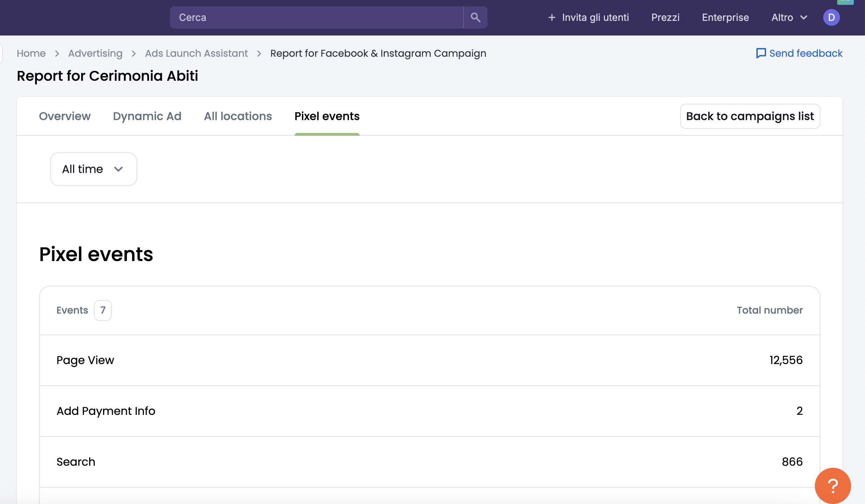
Task: Open the All locations tab
Action: pyautogui.click(x=238, y=116)
